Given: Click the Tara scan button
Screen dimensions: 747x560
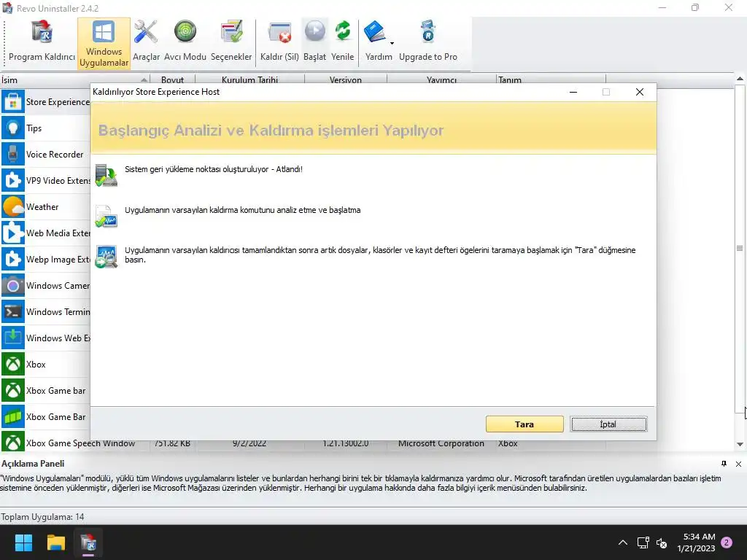Looking at the screenshot, I should click(x=525, y=424).
